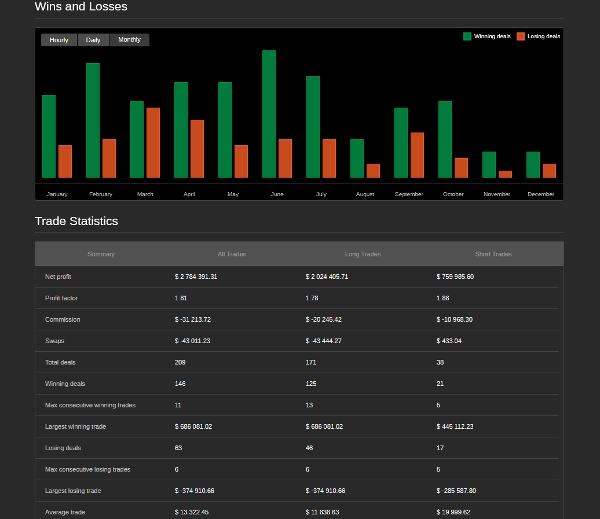Viewport: 600px width, 519px height.
Task: Click the 'Winning deals' legend label
Action: point(492,36)
